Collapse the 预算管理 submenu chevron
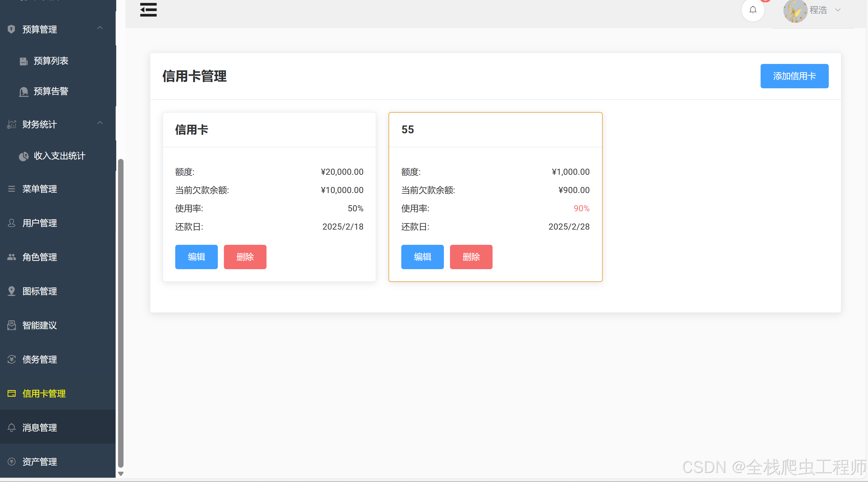 [x=100, y=28]
